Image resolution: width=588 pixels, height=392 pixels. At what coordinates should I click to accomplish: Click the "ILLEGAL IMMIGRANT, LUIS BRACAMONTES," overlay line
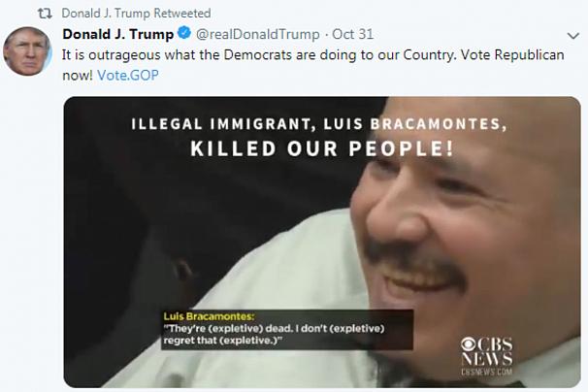coord(319,124)
